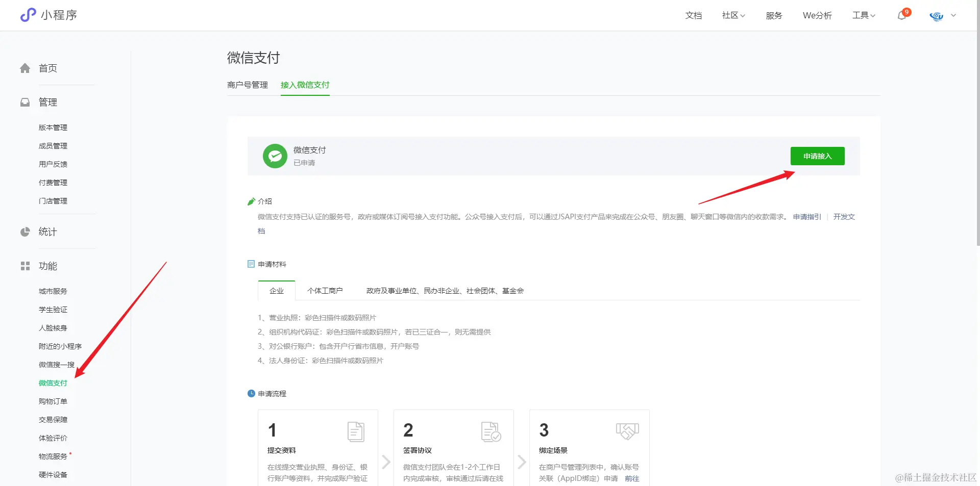Viewport: 980px width, 486px height.
Task: Open 人脸核身 in the sidebar
Action: point(53,328)
